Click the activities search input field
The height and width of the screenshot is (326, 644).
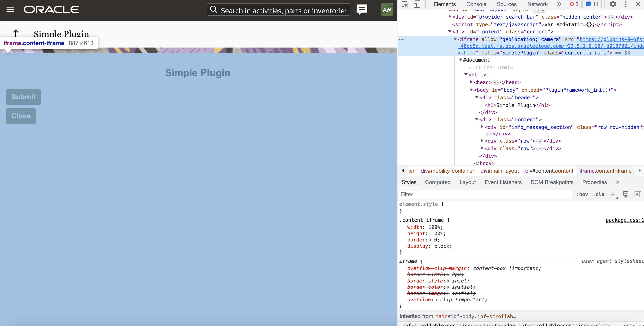coord(278,10)
